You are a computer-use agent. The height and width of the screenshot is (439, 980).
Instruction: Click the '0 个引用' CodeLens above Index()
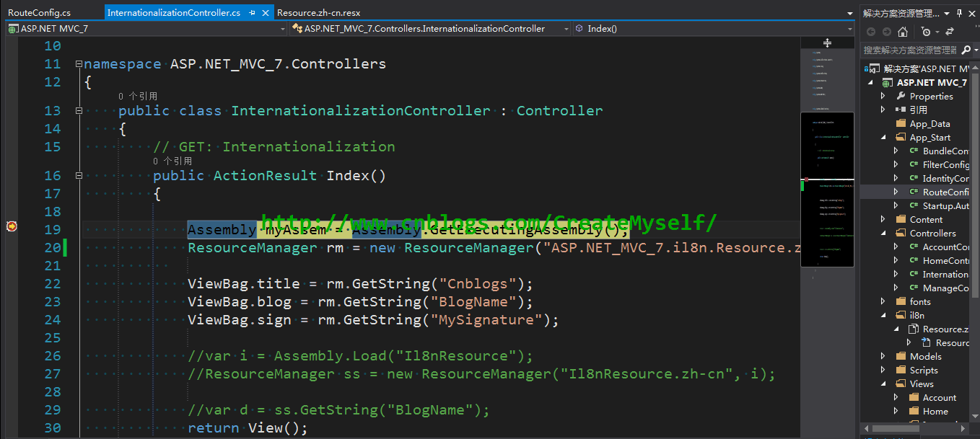click(x=172, y=161)
